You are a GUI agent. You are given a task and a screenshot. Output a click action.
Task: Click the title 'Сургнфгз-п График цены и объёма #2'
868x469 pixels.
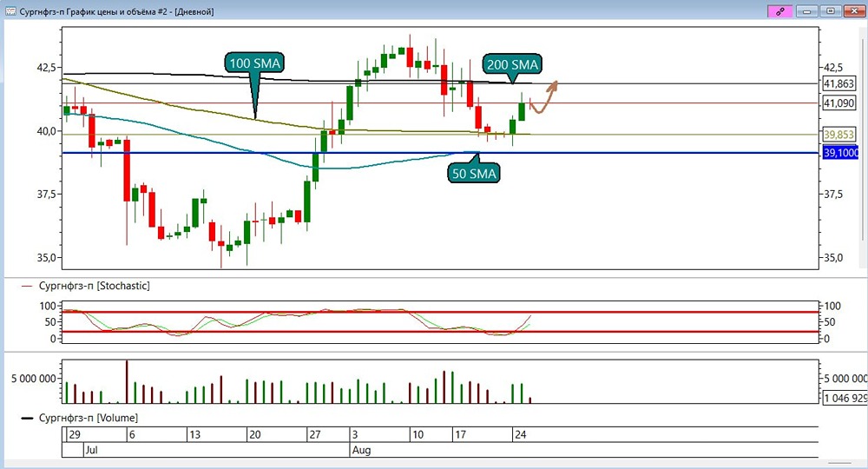[94, 11]
